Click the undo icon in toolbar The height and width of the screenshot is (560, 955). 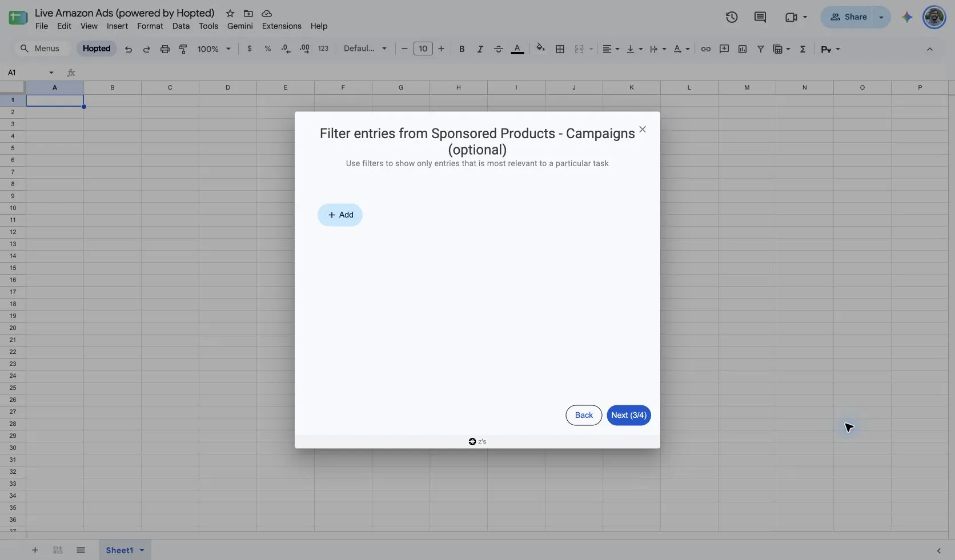coord(129,49)
